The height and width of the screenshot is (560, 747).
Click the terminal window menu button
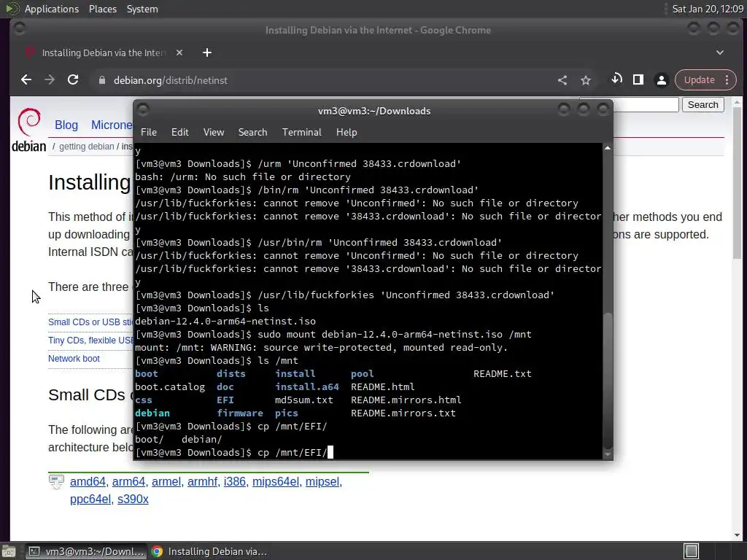(x=143, y=110)
